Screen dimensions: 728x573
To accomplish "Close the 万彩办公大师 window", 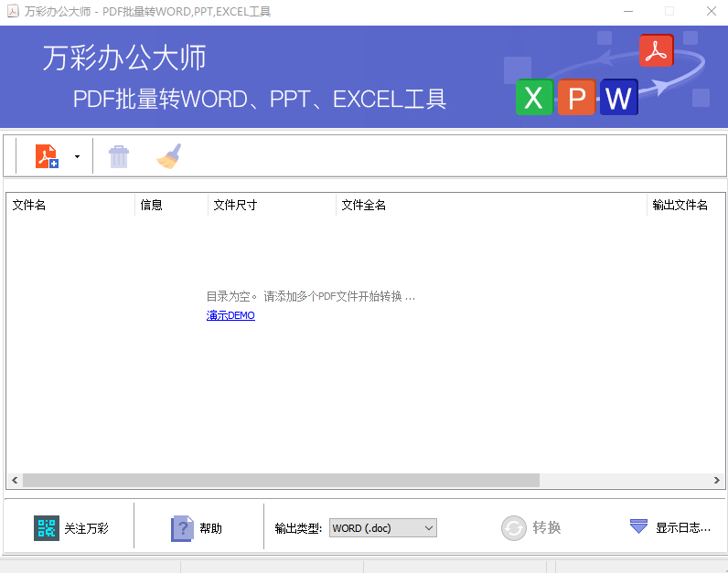I will 712,11.
